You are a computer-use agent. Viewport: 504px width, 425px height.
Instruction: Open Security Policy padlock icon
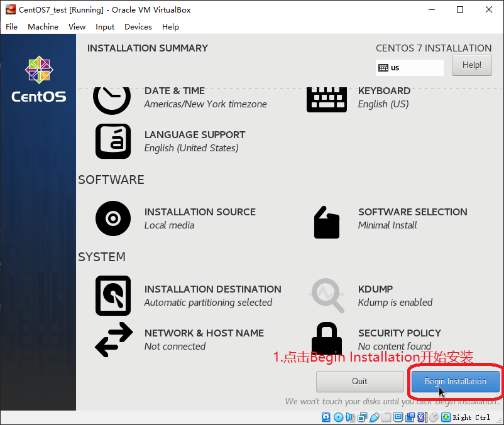pos(327,338)
